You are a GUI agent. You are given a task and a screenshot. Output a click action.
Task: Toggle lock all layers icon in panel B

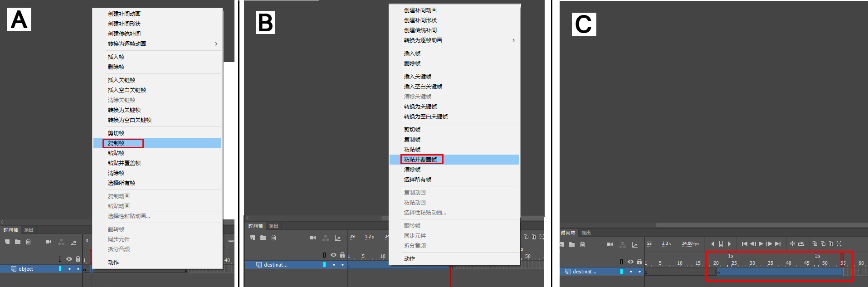(x=342, y=255)
